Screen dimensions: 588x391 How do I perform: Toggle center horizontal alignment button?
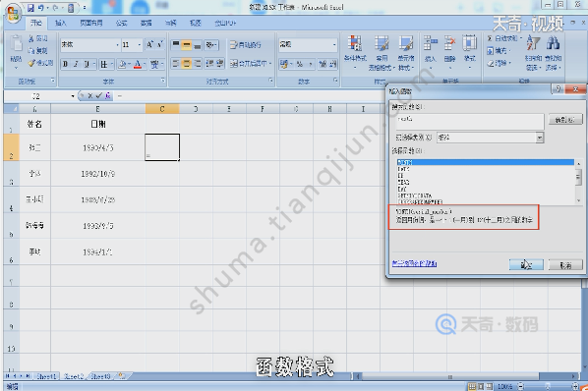187,64
